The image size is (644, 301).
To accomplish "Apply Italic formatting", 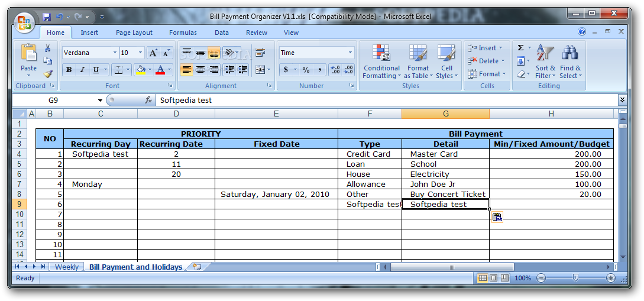I will point(82,70).
